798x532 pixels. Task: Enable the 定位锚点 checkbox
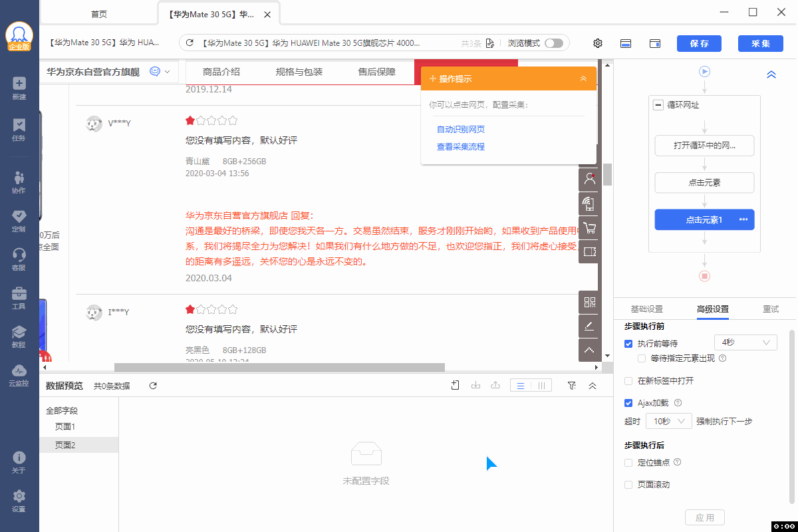[628, 463]
